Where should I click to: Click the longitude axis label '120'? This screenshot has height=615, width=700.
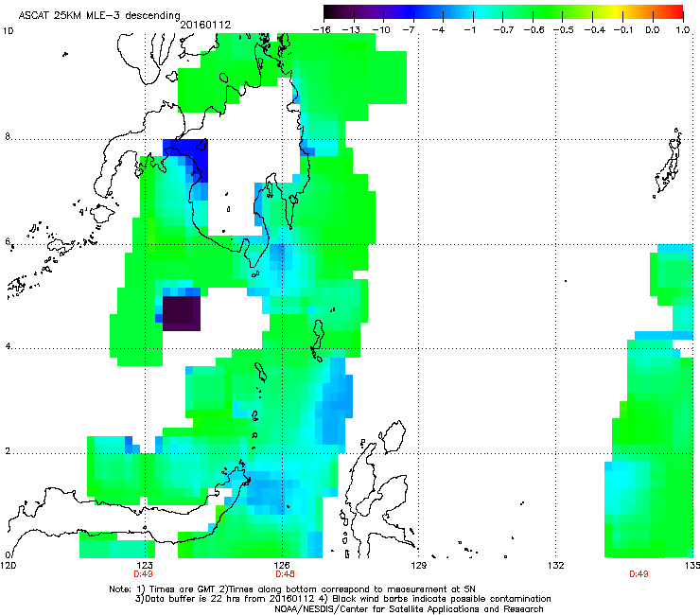click(9, 566)
